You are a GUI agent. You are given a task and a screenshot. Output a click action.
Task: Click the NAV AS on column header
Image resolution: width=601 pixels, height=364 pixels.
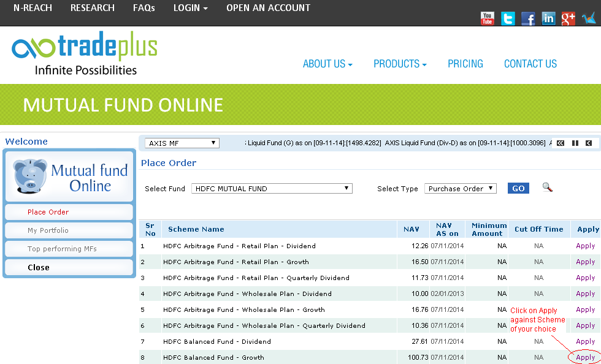pos(447,229)
